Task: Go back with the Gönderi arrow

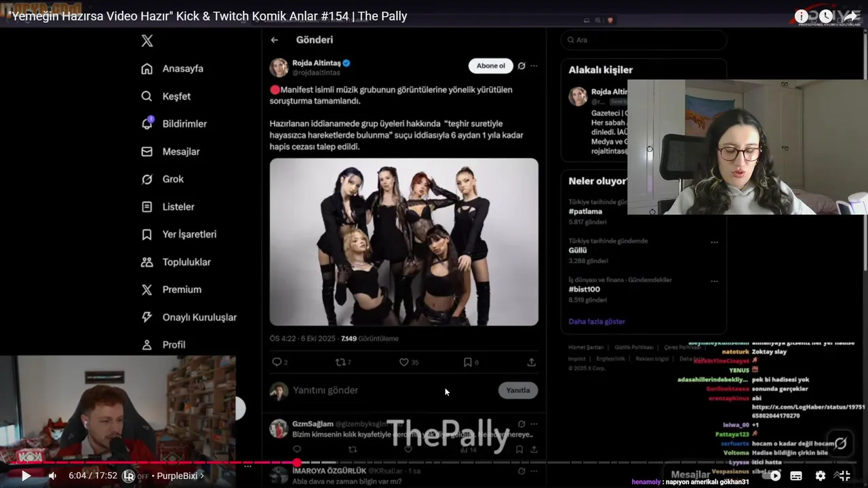Action: click(275, 40)
